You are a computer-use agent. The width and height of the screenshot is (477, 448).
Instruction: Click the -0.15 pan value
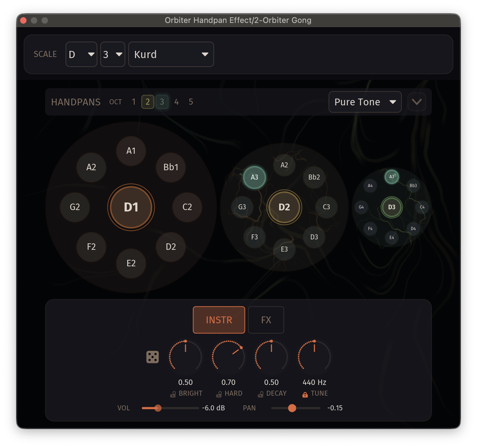335,408
